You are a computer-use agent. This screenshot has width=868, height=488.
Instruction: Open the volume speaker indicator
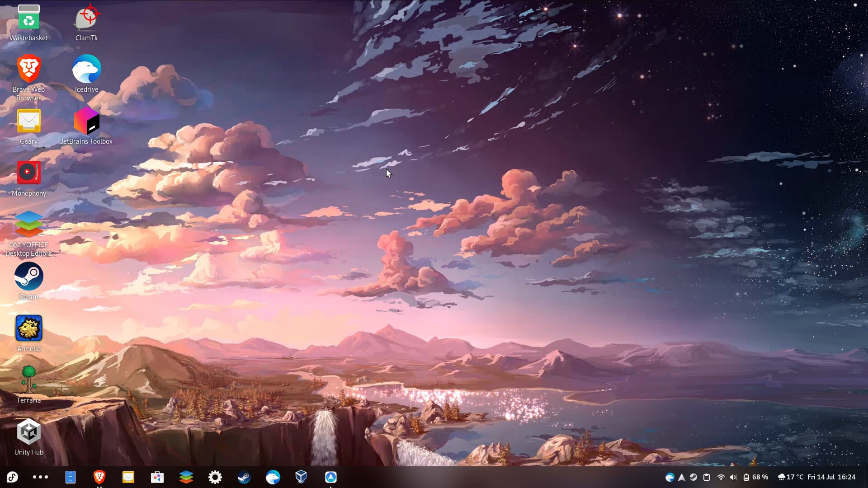click(x=733, y=477)
